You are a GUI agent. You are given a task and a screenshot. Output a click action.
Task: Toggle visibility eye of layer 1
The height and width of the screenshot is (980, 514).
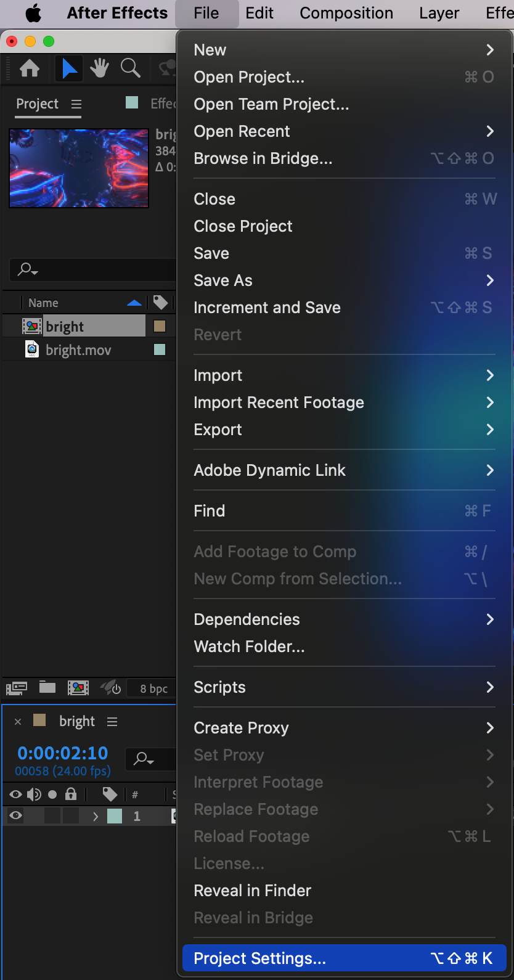coord(16,816)
